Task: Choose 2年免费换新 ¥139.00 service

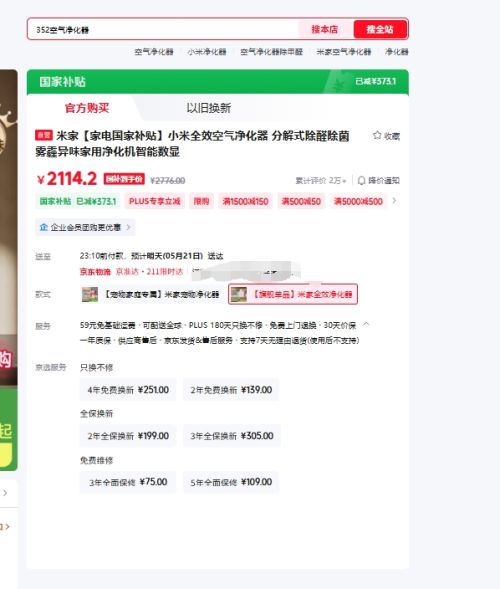Action: coord(231,390)
